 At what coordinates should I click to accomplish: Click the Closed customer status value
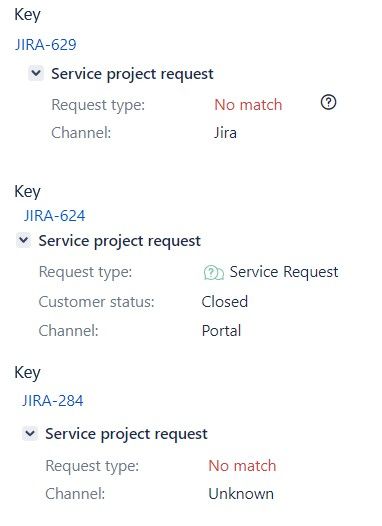pos(225,302)
